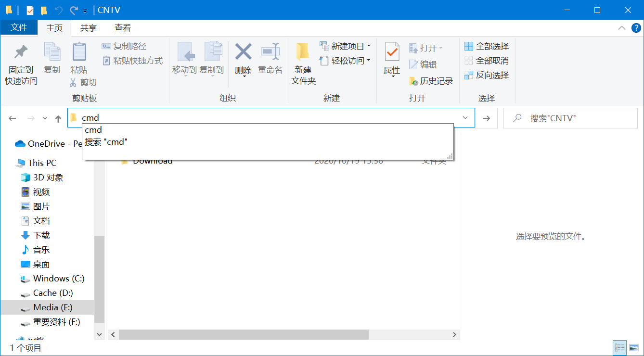
Task: Open Properties (属性) checkmark icon
Action: point(392,52)
